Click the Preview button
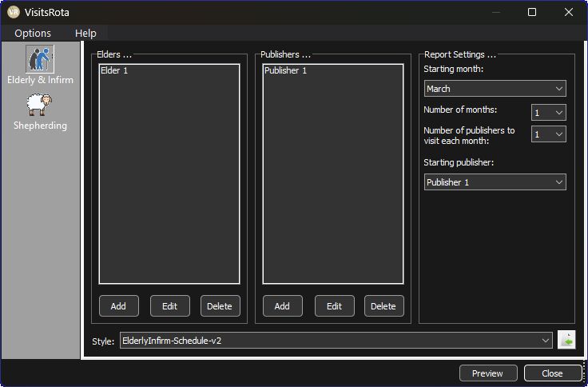This screenshot has height=387, width=588. (488, 373)
